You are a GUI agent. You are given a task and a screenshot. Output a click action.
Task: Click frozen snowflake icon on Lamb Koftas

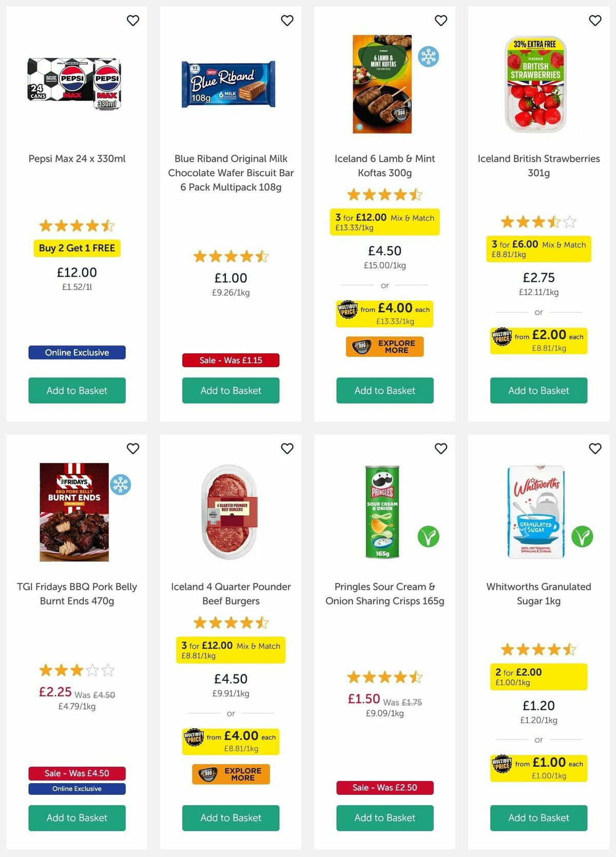(x=428, y=56)
